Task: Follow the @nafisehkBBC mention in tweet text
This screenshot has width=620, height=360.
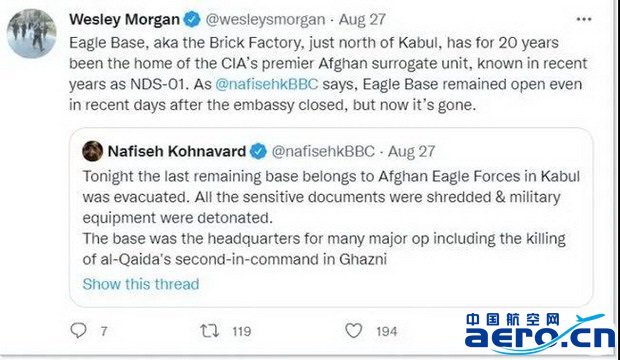Action: click(267, 84)
